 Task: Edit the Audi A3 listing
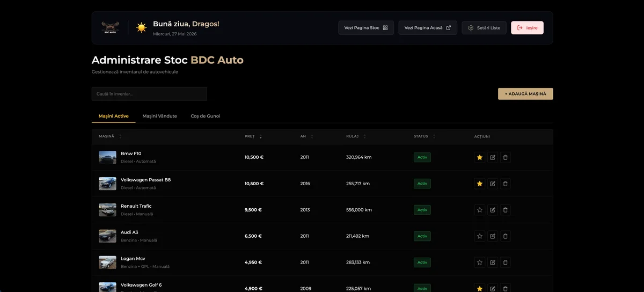493,236
